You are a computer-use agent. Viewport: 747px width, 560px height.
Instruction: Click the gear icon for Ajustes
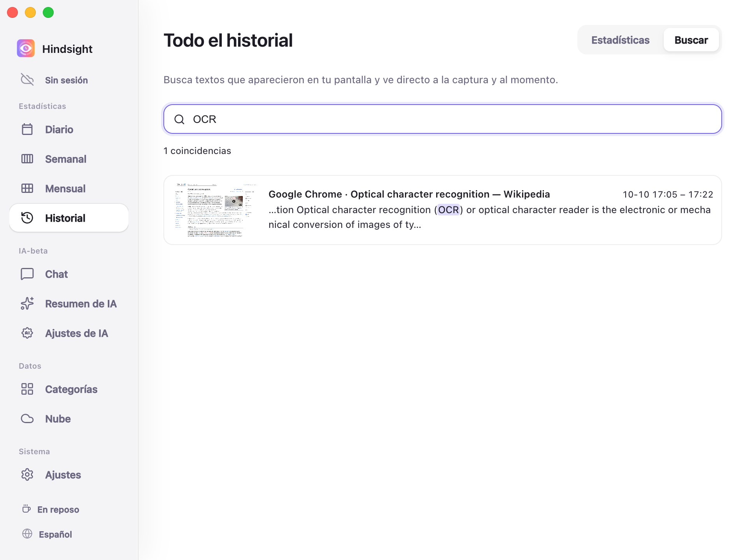27,474
